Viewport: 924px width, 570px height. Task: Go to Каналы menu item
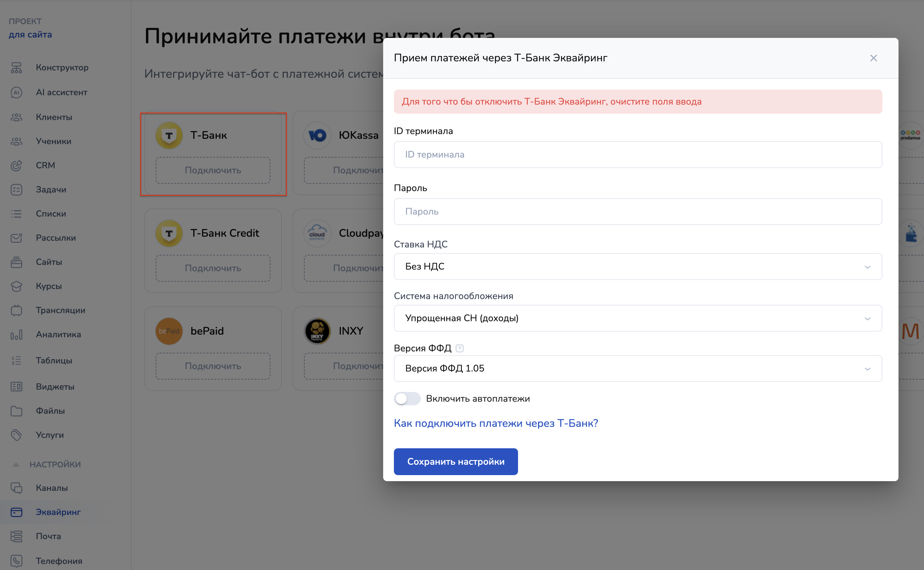52,488
